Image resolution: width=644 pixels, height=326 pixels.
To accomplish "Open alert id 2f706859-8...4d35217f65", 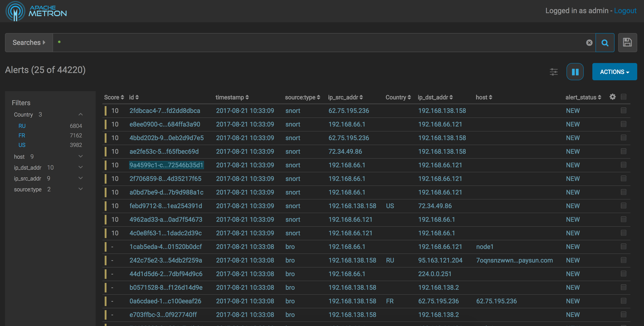I will click(x=165, y=179).
